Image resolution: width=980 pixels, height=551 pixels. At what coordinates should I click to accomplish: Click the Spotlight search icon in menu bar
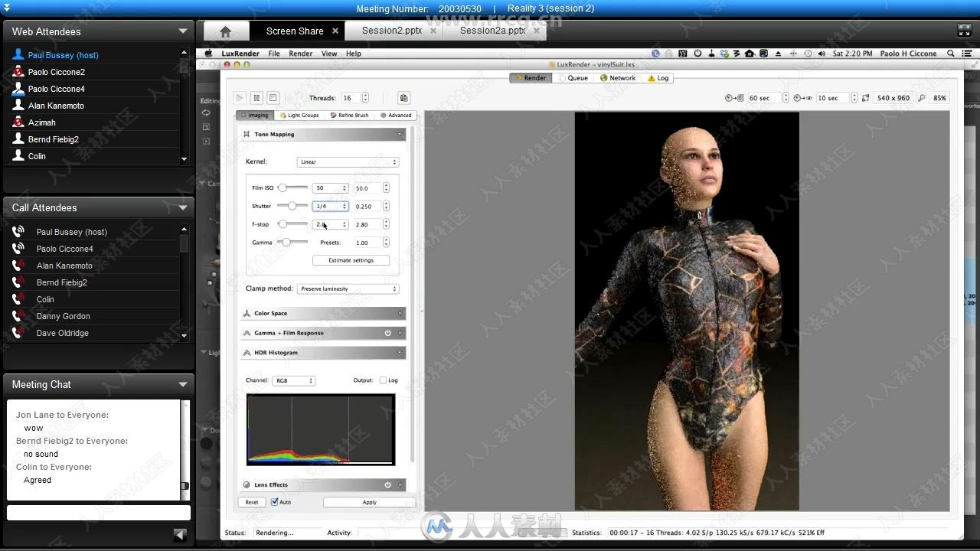pos(951,54)
